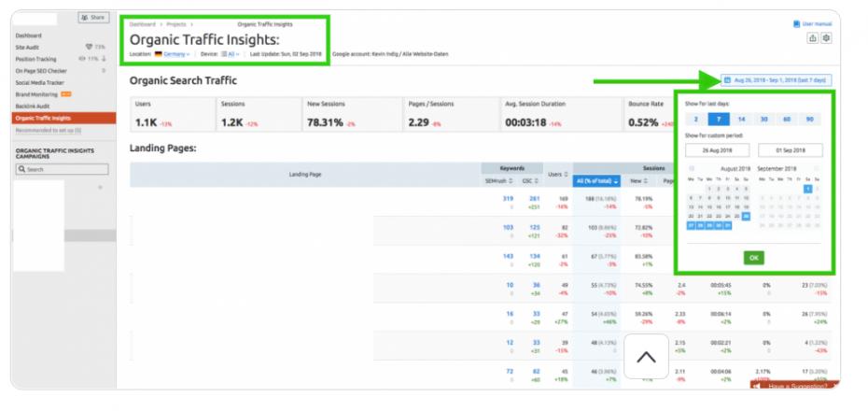This screenshot has height=411, width=868.
Task: Click the User manual book icon
Action: (795, 22)
